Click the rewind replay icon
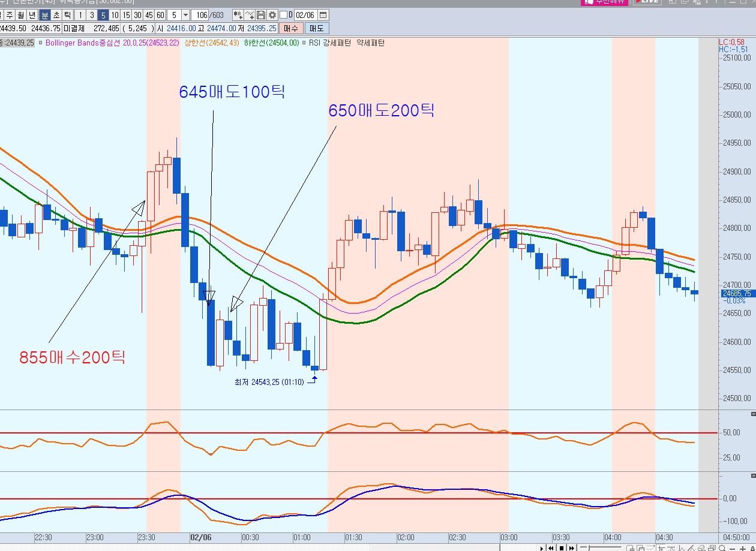 pyautogui.click(x=550, y=548)
